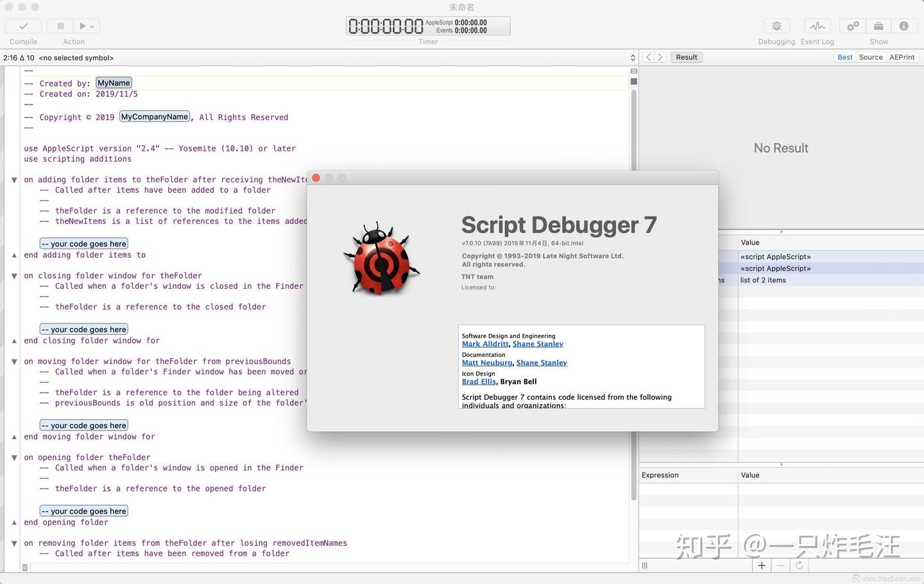Switch to the Source result tab
The image size is (924, 584).
pos(870,57)
